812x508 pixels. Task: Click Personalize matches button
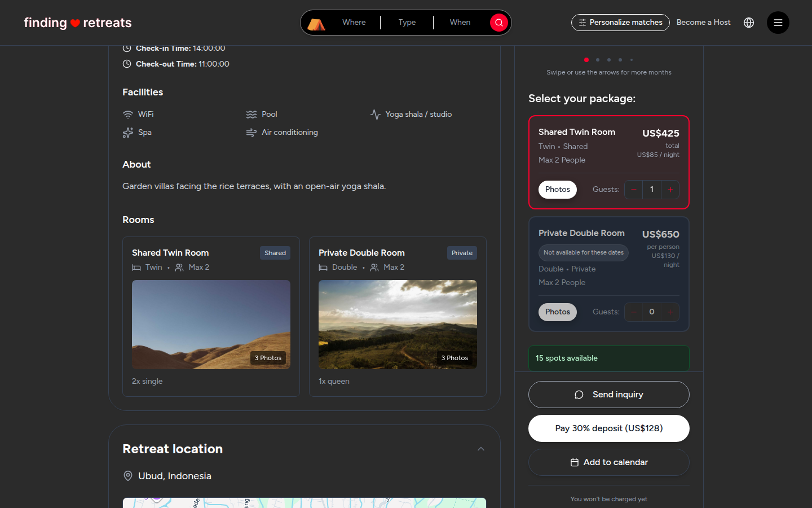(x=620, y=23)
